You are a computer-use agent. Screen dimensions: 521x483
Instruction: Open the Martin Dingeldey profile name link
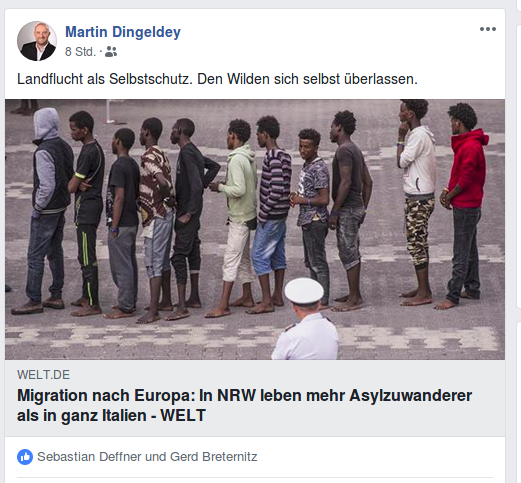[x=123, y=32]
